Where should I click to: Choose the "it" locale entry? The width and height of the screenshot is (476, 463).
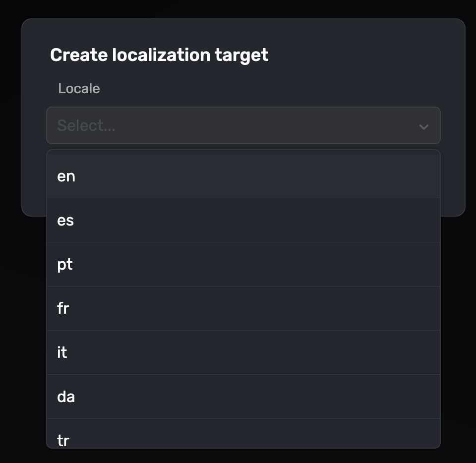point(62,352)
